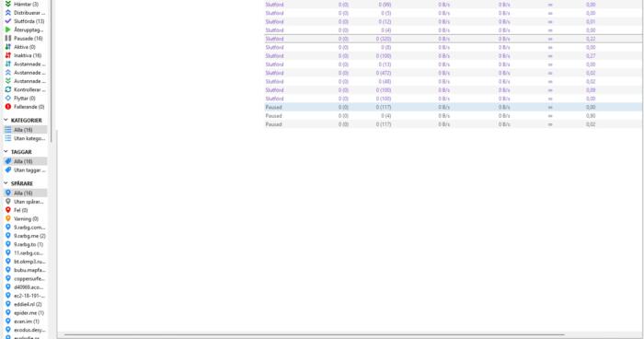Select the Hämtar downloading filter icon

coord(7,4)
